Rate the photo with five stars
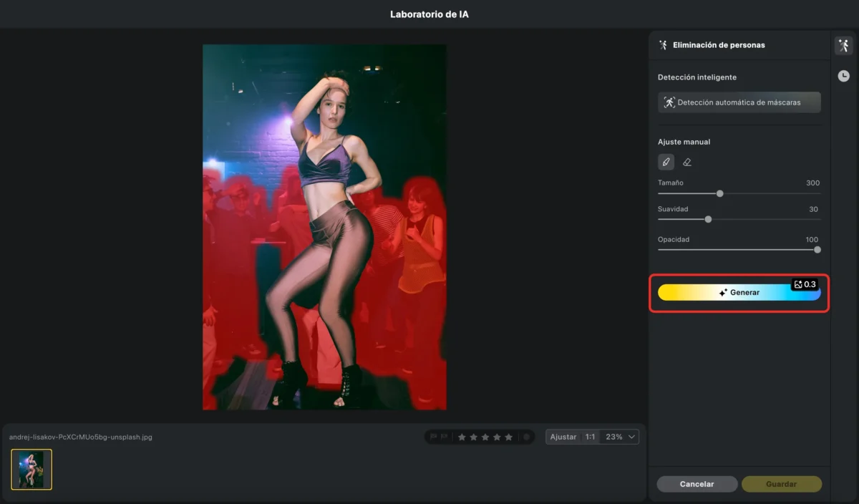This screenshot has height=504, width=859. tap(508, 437)
